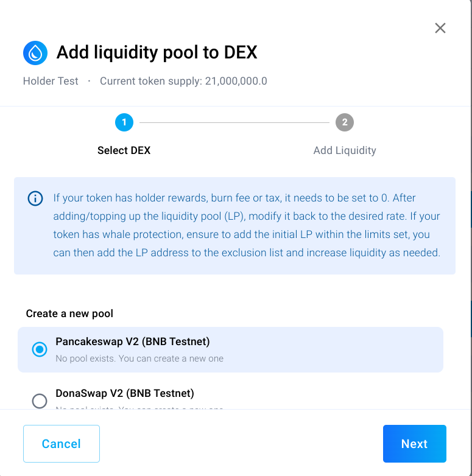Choose the Pancakeswap V2 (BNB Testnet) label
Screen dimensions: 472x476
pyautogui.click(x=132, y=341)
